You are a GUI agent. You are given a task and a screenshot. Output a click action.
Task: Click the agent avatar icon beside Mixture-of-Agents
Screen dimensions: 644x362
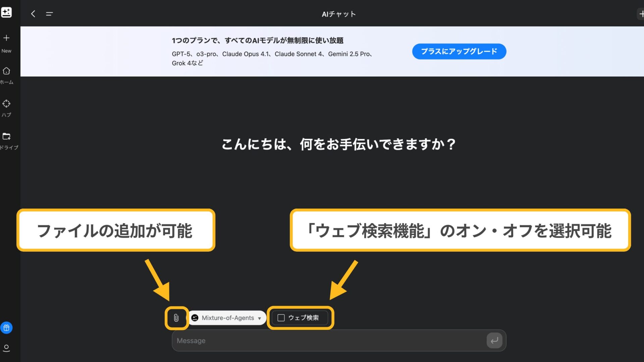pos(195,318)
